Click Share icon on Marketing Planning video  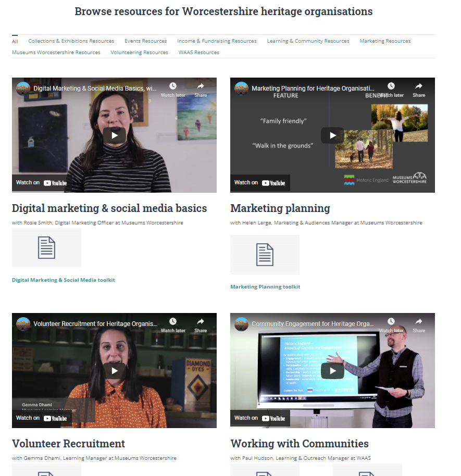coord(419,90)
